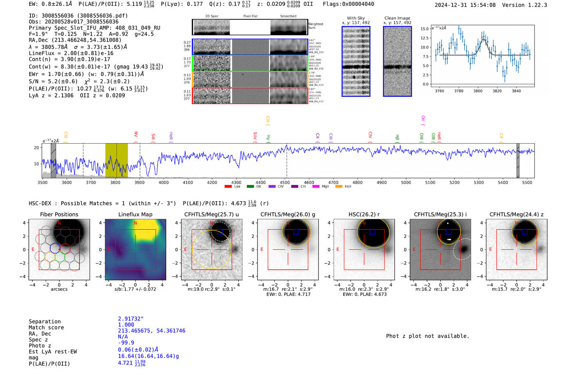Select the CFHTLS/Meg(25.7) u image
The height and width of the screenshot is (392, 576).
click(x=211, y=250)
